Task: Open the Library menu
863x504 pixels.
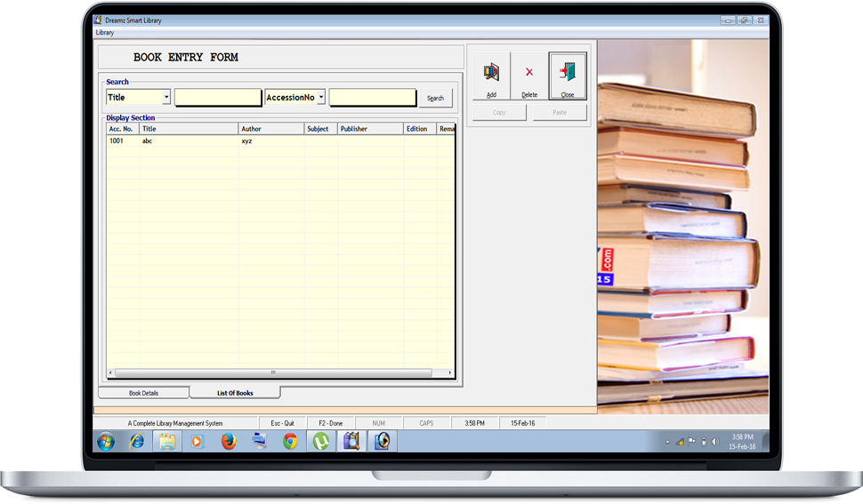Action: (105, 32)
